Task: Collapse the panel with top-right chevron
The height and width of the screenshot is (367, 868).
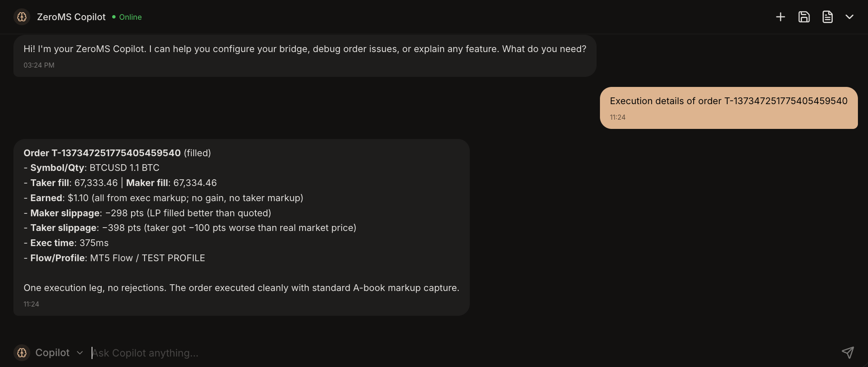Action: (x=849, y=17)
